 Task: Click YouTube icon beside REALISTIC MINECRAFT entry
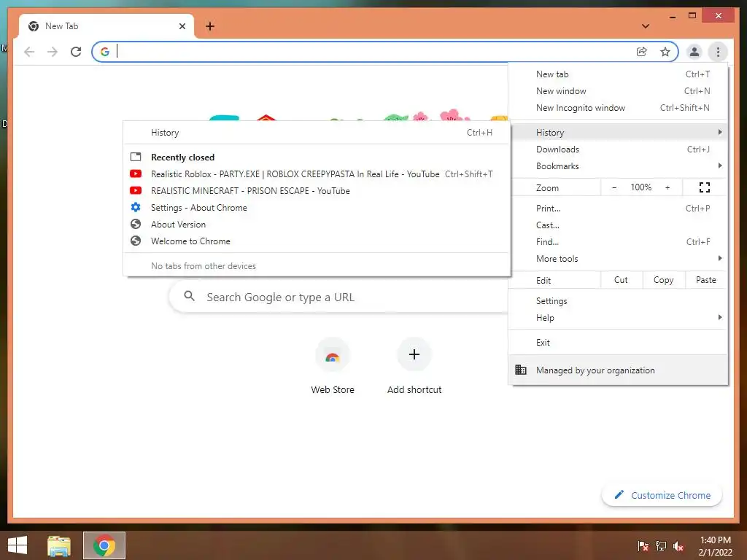(x=136, y=190)
